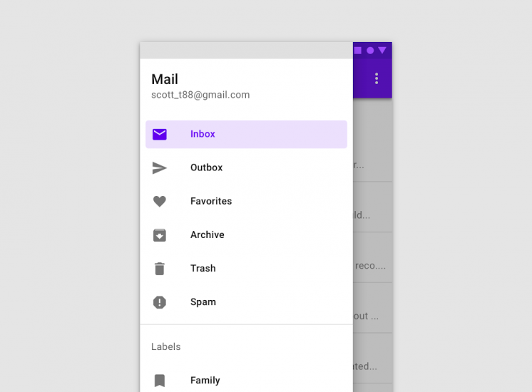The height and width of the screenshot is (392, 532).
Task: Choose the Family label text
Action: click(205, 381)
